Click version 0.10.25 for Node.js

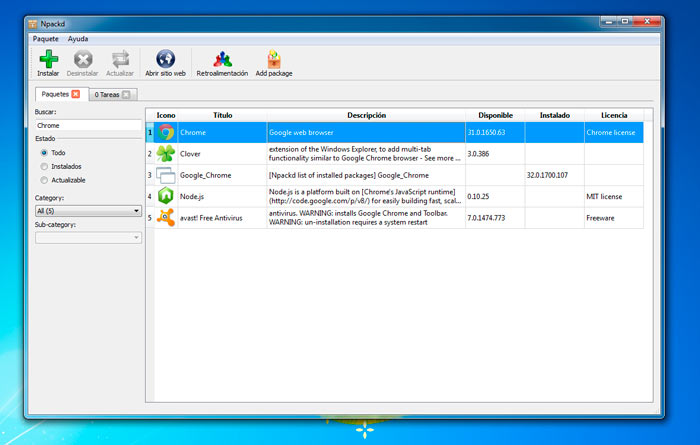coord(495,196)
